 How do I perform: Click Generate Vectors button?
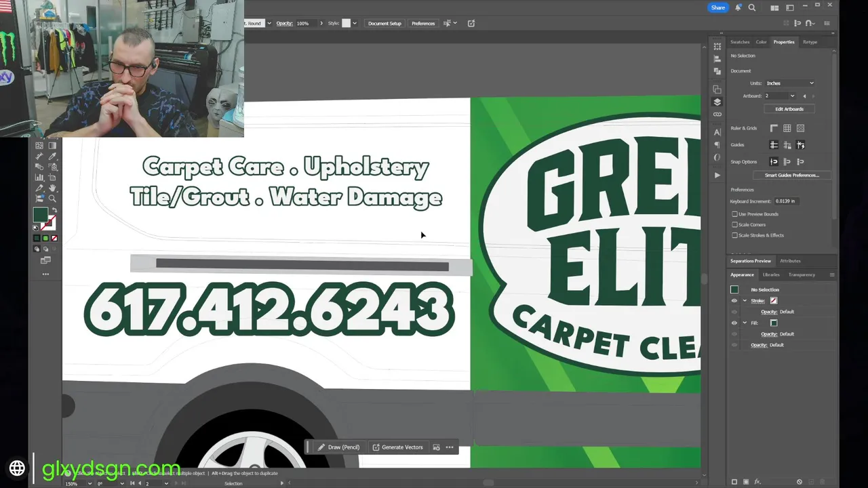click(x=398, y=447)
